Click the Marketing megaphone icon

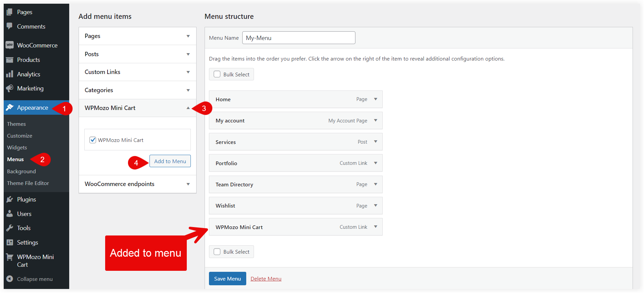pyautogui.click(x=9, y=88)
